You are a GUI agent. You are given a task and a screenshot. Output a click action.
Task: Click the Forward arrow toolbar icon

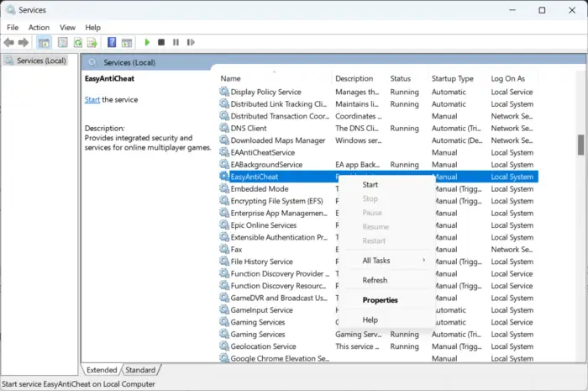point(24,42)
